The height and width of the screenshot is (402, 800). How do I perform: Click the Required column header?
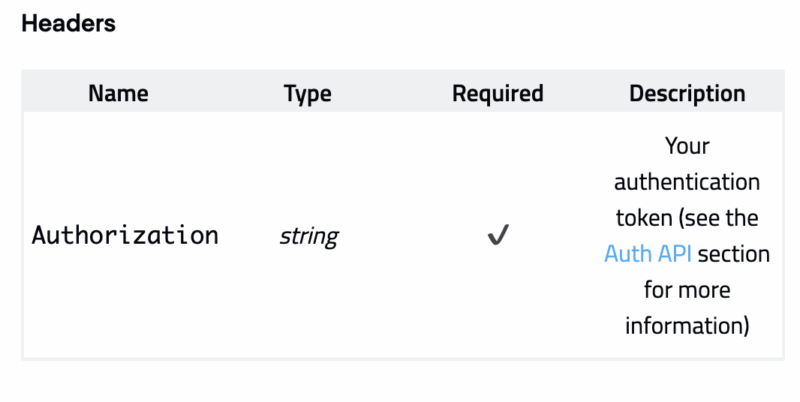[x=497, y=94]
